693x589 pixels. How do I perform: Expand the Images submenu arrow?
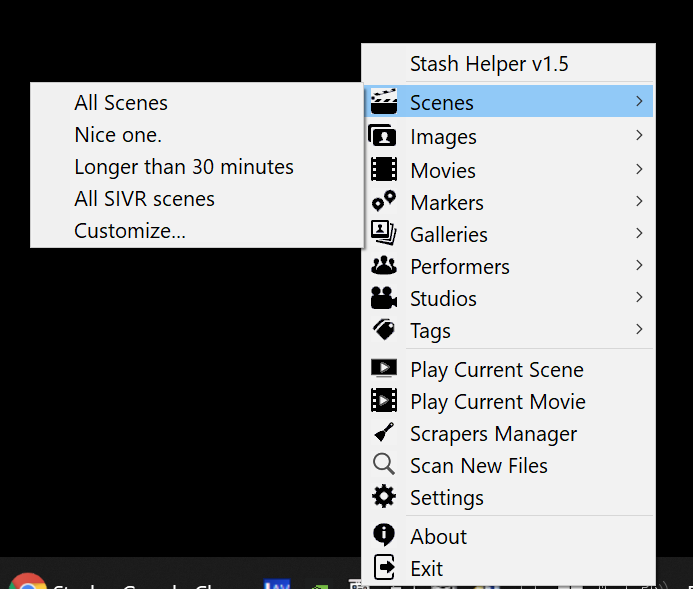click(x=639, y=135)
